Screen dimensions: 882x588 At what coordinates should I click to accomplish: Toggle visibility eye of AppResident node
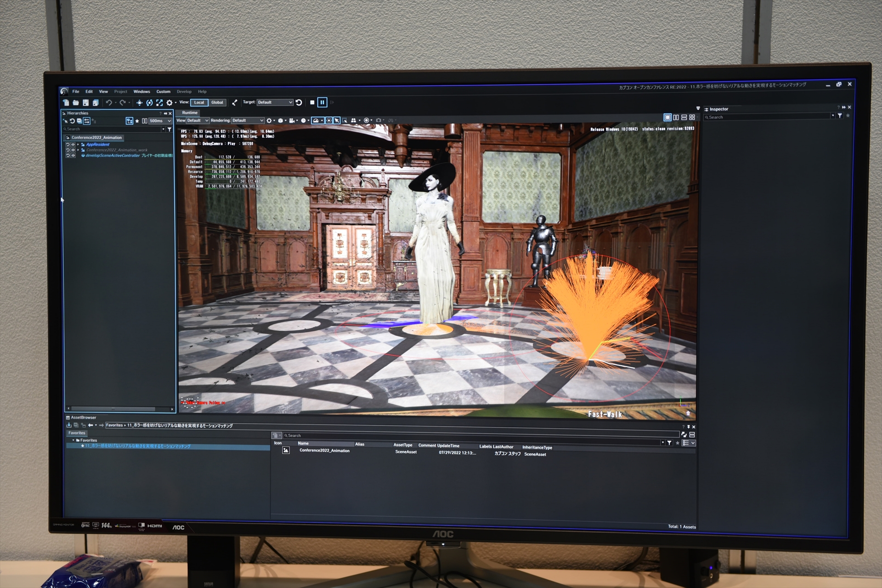73,145
